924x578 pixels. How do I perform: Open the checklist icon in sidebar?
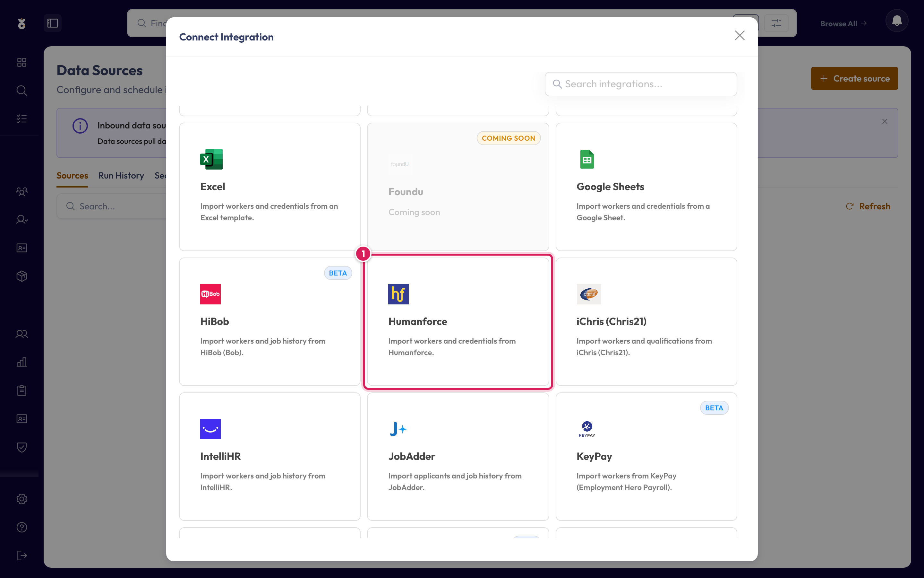point(22,119)
